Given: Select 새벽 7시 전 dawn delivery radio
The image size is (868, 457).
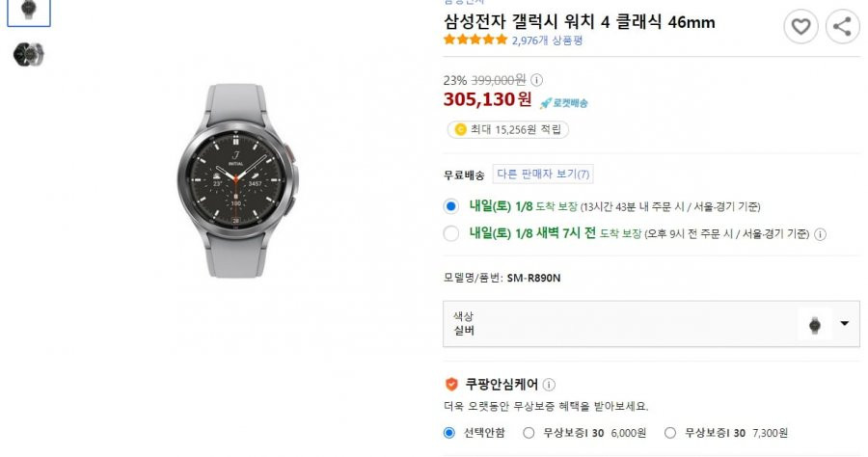Looking at the screenshot, I should pos(451,233).
